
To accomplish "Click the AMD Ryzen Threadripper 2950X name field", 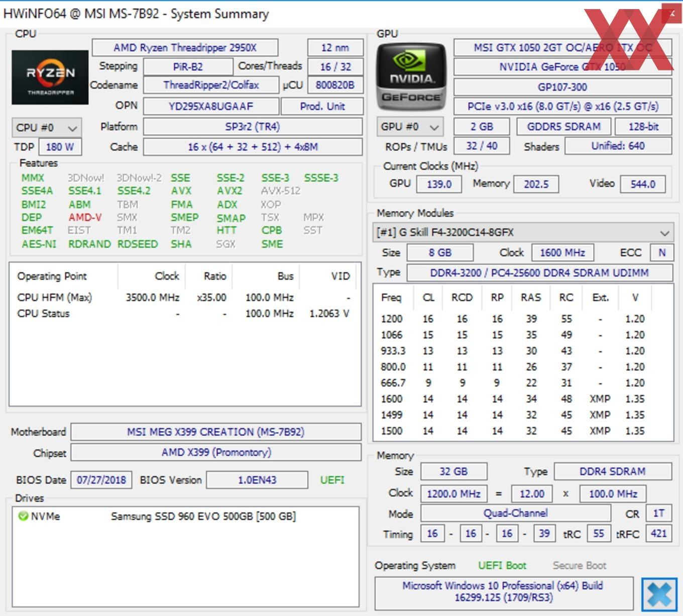I will click(x=185, y=48).
